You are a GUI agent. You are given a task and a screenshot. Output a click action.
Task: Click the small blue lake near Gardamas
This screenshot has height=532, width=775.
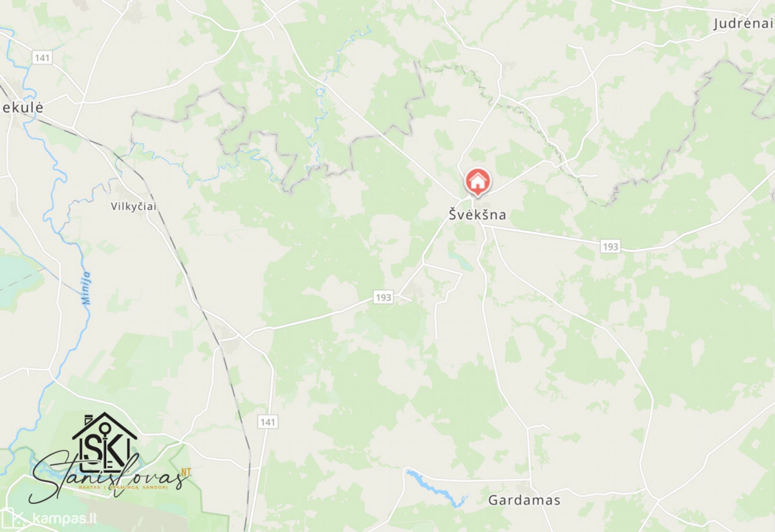coord(436,488)
